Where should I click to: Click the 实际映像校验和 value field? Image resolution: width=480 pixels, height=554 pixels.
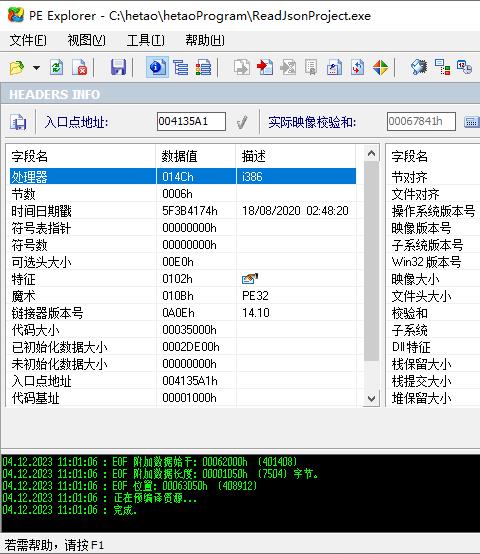pos(421,122)
